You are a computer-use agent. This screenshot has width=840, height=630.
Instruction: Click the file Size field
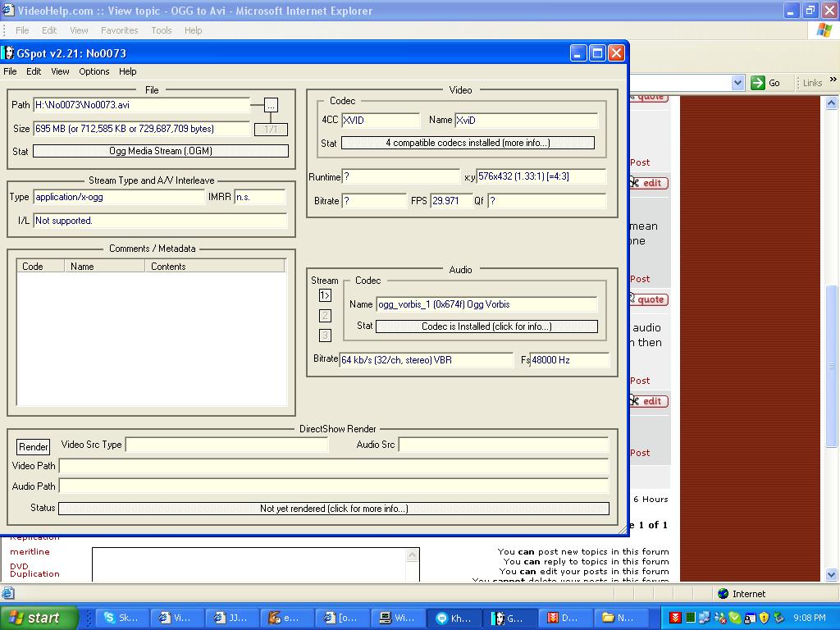[x=142, y=129]
